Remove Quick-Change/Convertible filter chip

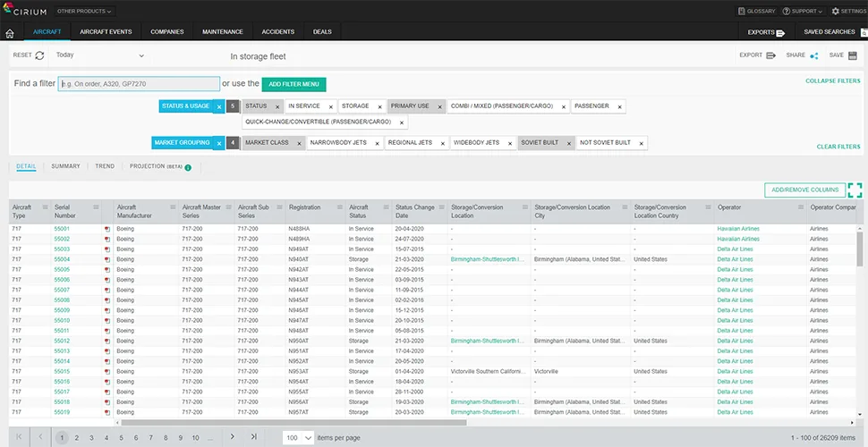pyautogui.click(x=402, y=122)
